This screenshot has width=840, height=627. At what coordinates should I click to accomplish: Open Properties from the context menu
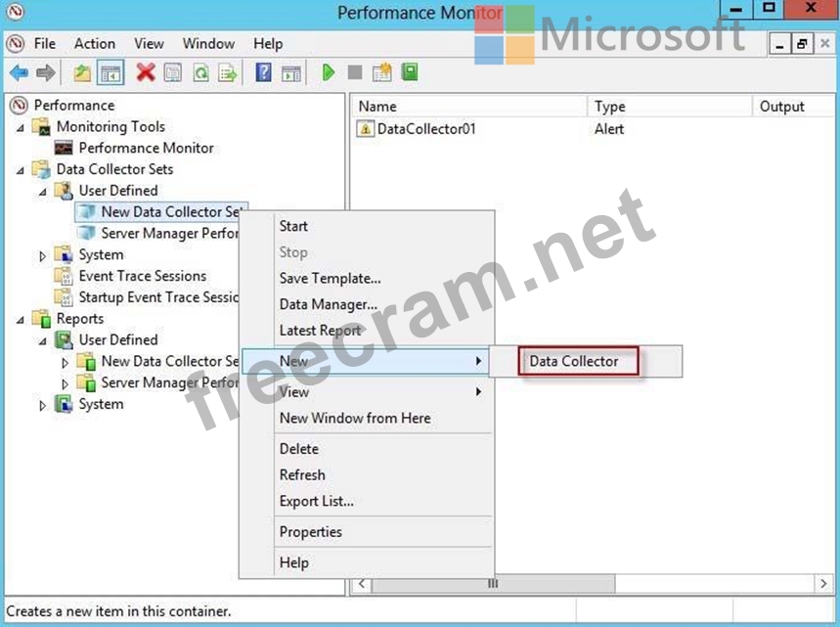pos(367,532)
